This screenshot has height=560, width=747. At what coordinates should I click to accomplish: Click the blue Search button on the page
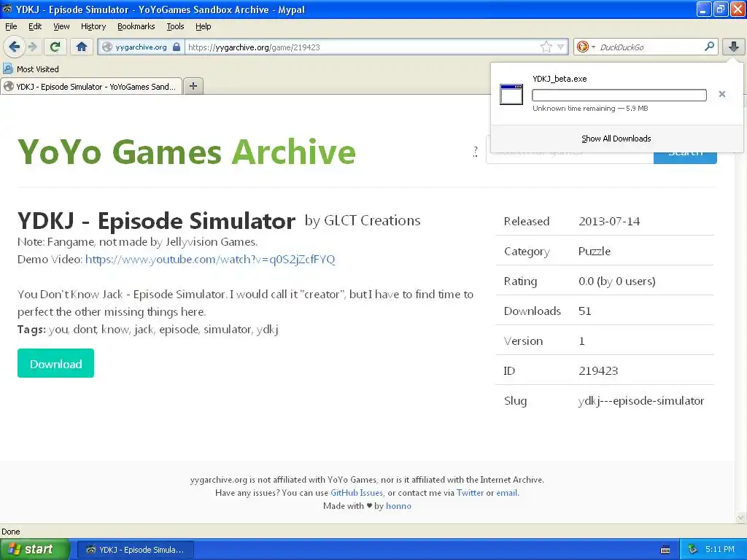tap(685, 157)
